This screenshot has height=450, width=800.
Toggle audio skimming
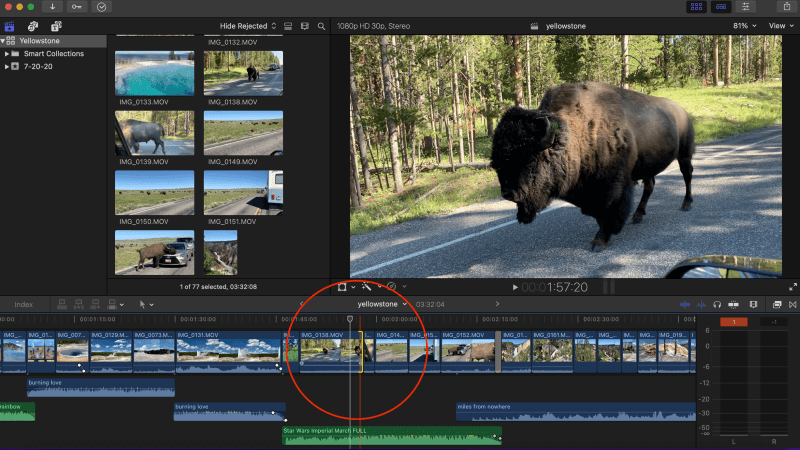702,305
